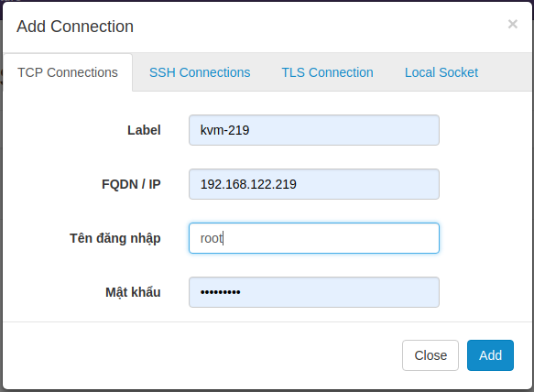Viewport: 534px width, 392px height.
Task: Click the Mật khẩu password field
Action: point(314,292)
